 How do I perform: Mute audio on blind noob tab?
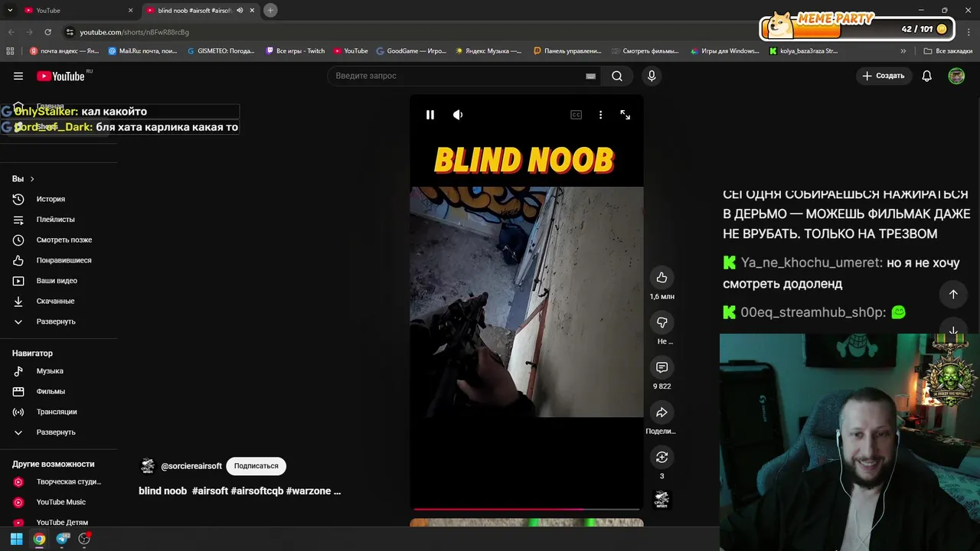point(240,10)
